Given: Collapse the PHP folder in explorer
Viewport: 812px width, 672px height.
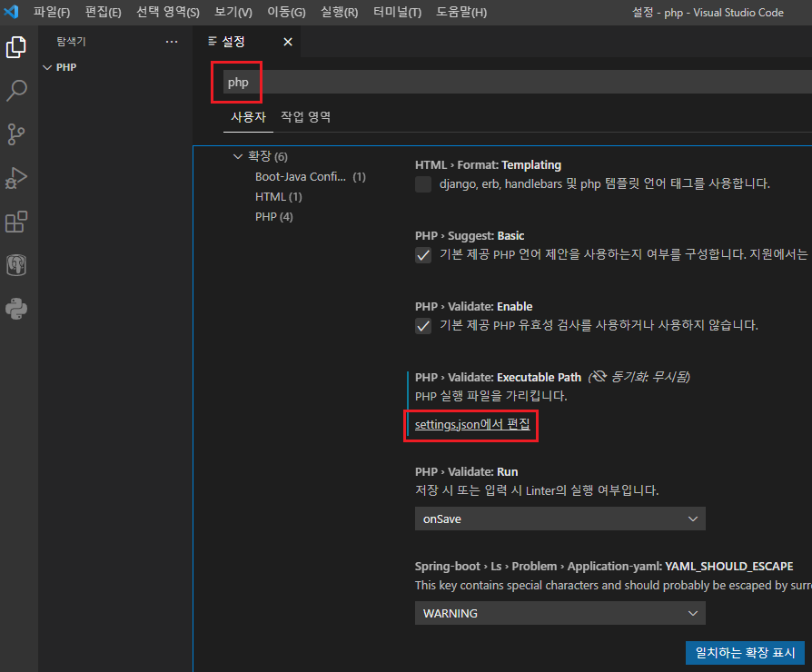Looking at the screenshot, I should (47, 67).
